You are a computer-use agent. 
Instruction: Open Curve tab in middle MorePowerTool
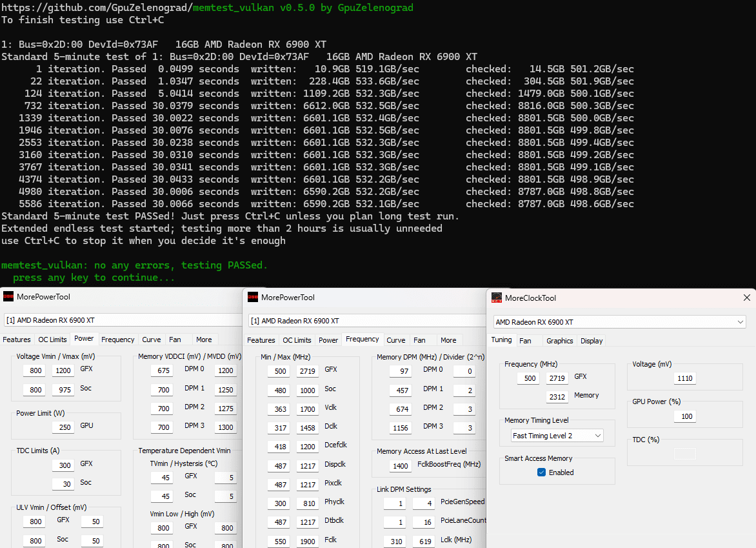click(x=396, y=340)
